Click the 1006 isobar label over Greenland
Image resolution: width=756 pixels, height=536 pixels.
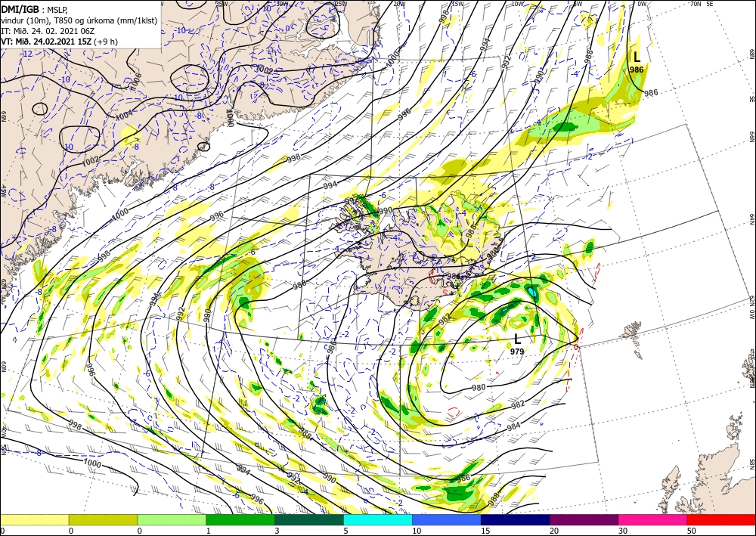click(x=137, y=81)
